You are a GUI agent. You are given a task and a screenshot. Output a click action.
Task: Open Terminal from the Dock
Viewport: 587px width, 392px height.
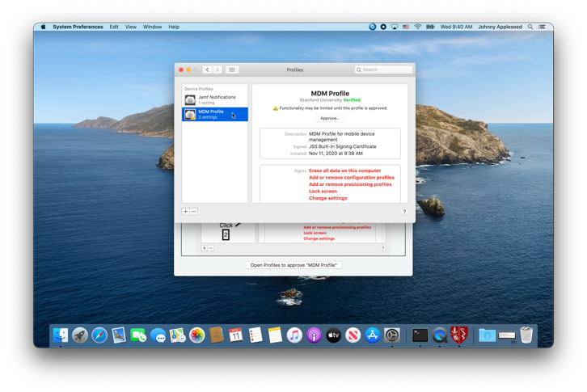click(x=420, y=335)
